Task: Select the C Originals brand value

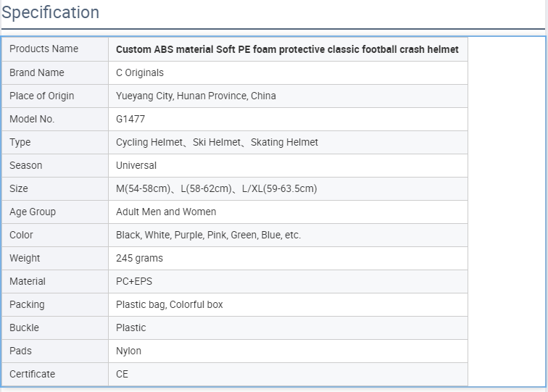Action: tap(140, 72)
